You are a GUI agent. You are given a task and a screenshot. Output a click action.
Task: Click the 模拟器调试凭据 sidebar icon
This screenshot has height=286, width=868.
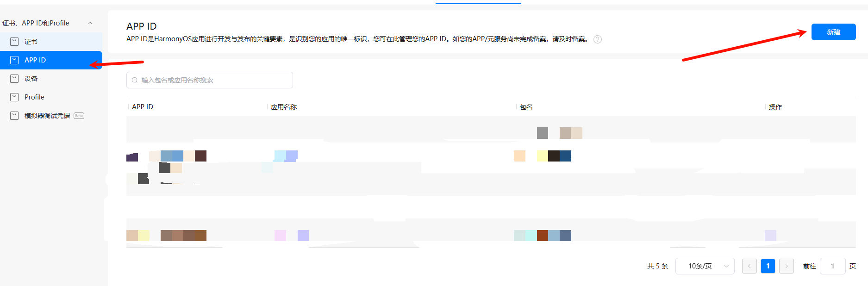click(x=14, y=116)
